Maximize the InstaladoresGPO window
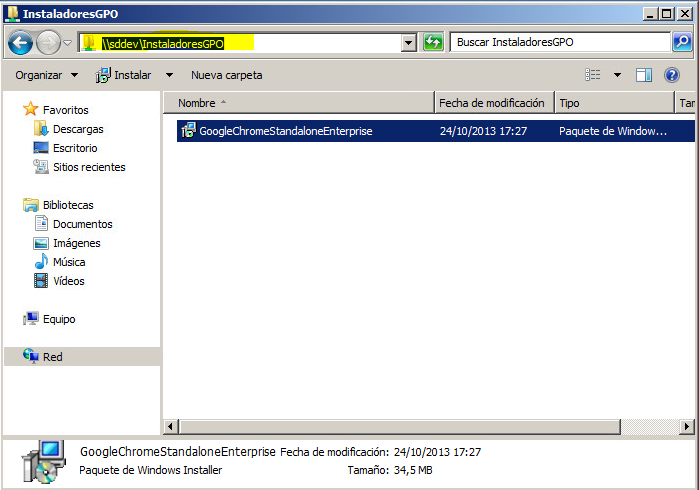 pyautogui.click(x=667, y=14)
